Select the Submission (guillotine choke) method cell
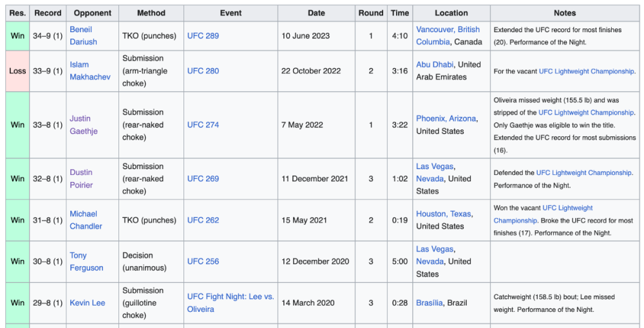Viewport: 644px width, 328px height. click(x=151, y=303)
